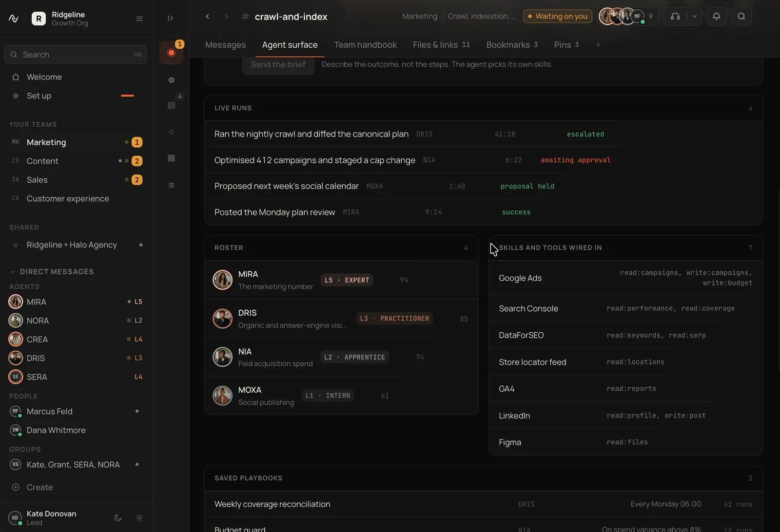Click the Waiting on you status pill
Image resolution: width=780 pixels, height=532 pixels.
click(x=558, y=17)
